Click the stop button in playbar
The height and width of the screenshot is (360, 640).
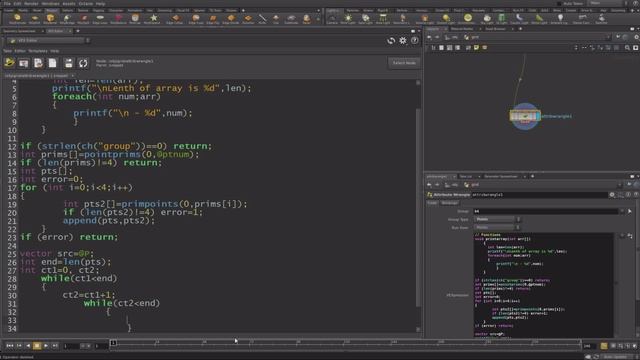click(x=37, y=346)
